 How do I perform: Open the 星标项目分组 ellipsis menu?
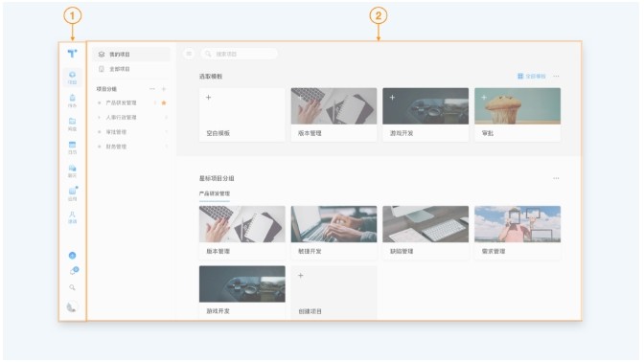click(x=556, y=178)
